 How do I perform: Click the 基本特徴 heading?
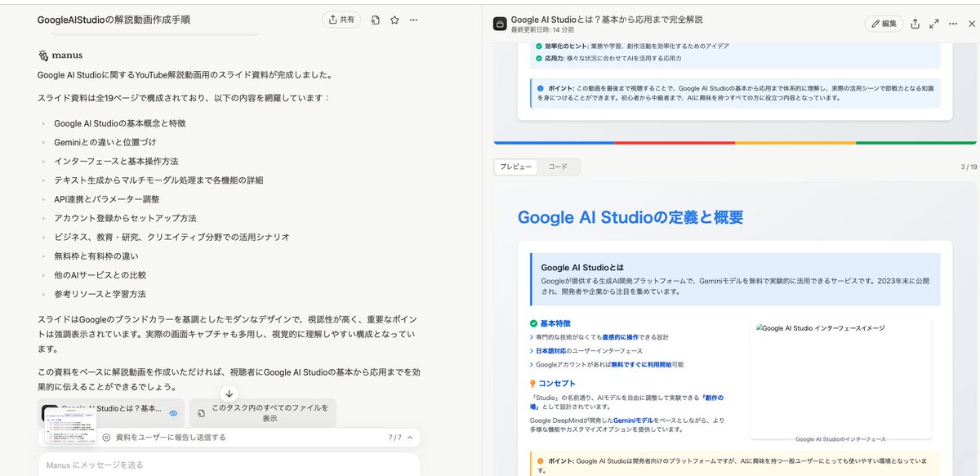pyautogui.click(x=555, y=323)
